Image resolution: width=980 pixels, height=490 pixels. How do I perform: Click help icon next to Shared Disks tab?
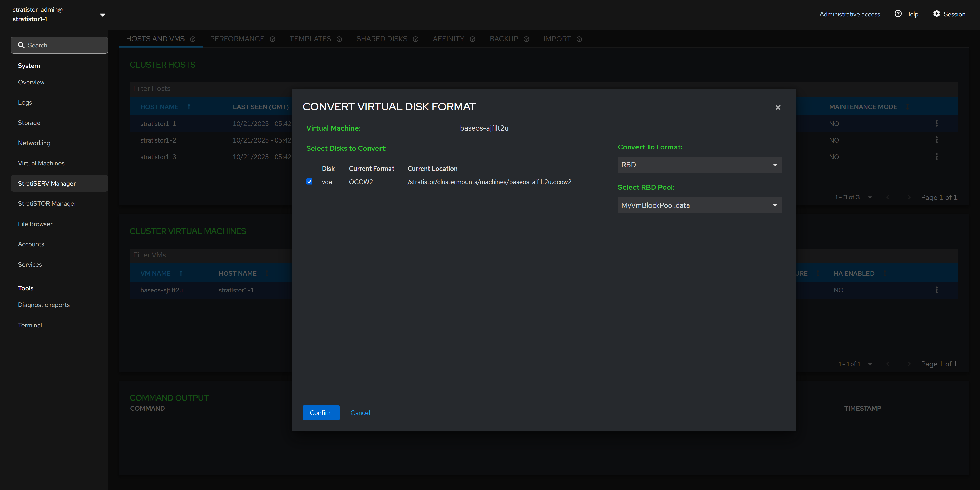[415, 39]
